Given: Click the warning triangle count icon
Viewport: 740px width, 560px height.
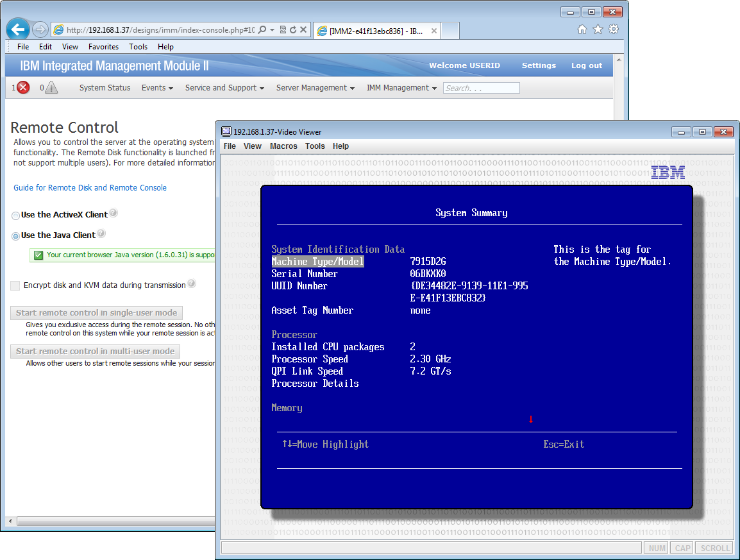Looking at the screenshot, I should coord(51,88).
